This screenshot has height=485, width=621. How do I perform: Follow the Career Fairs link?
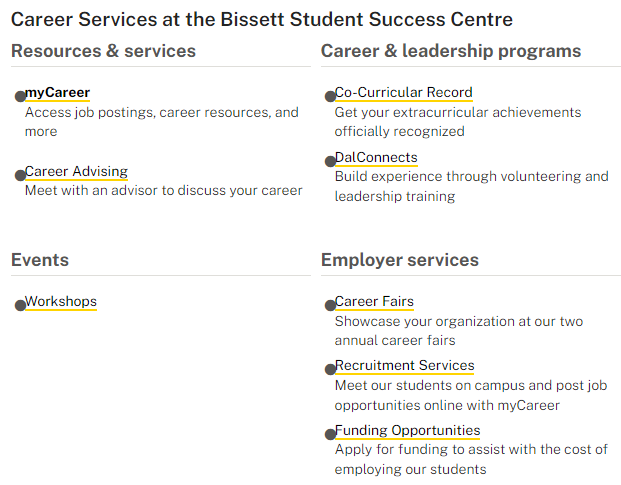(374, 302)
